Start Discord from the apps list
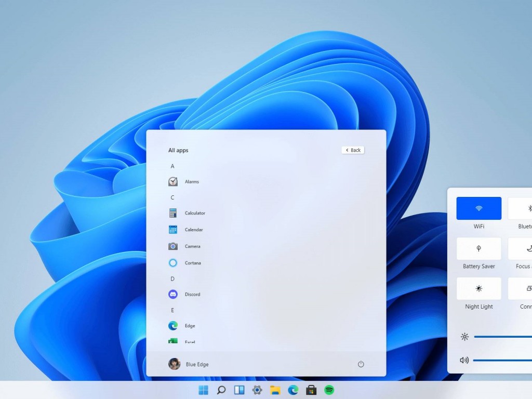The image size is (532, 399). pyautogui.click(x=193, y=294)
